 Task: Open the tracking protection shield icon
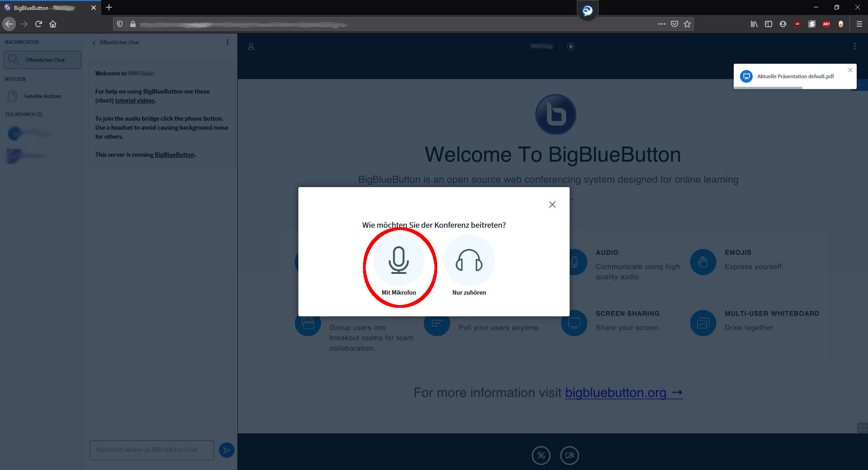[x=120, y=24]
